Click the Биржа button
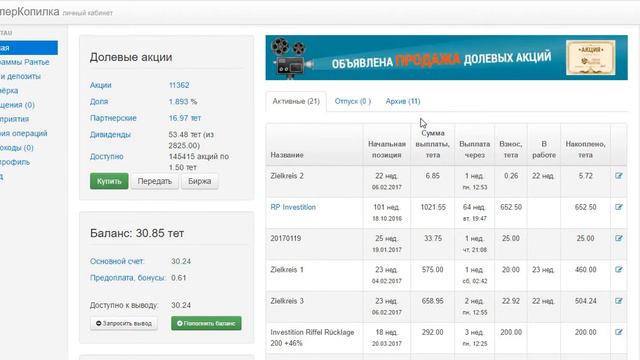 coord(199,181)
